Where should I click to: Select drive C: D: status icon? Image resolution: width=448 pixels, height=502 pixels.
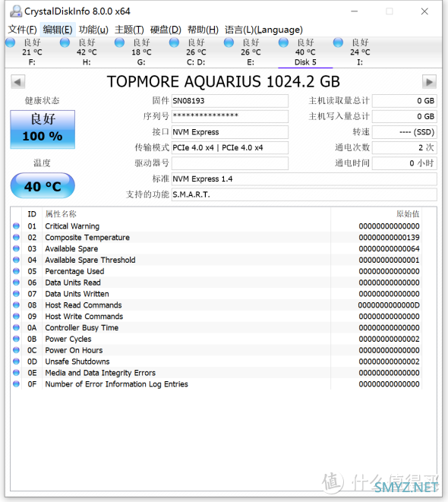[x=174, y=43]
